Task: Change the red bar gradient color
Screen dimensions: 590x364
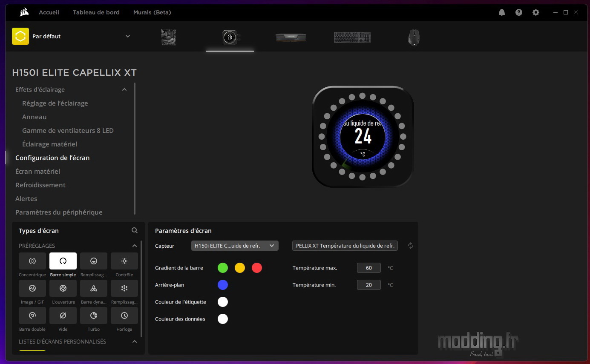Action: coord(257,268)
